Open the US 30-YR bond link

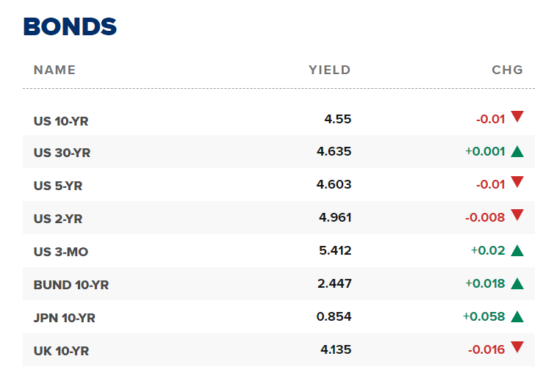click(x=62, y=153)
